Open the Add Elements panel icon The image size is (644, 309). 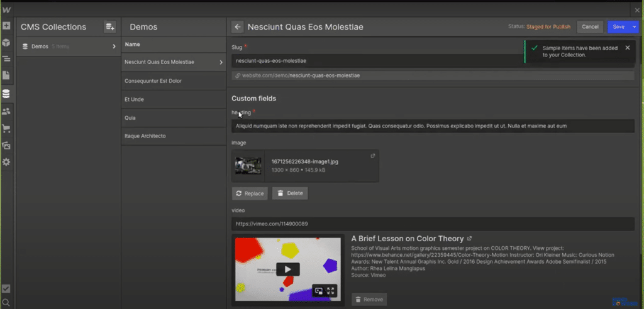tap(6, 26)
